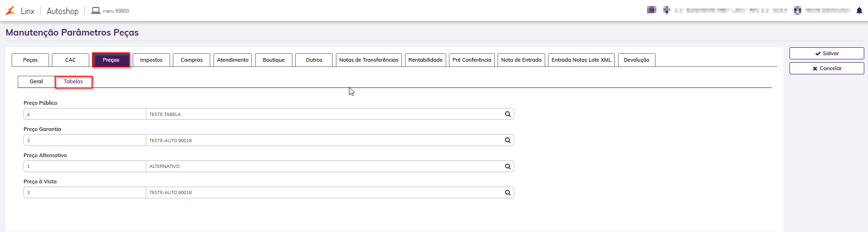Viewport: 868px width, 232px height.
Task: Open the Boutique tab
Action: click(x=274, y=60)
